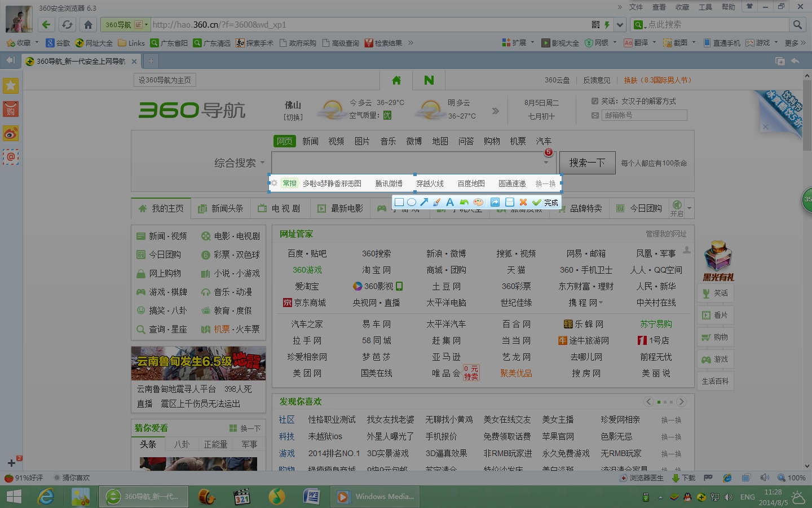812x508 pixels.
Task: Open the Word icon on the taskbar
Action: pos(311,497)
